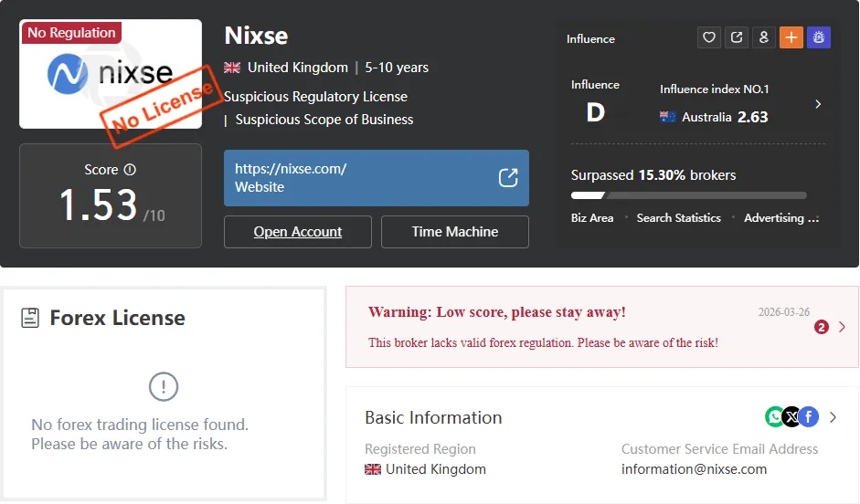The image size is (860, 504).
Task: Click the Score info icon
Action: coord(130,170)
